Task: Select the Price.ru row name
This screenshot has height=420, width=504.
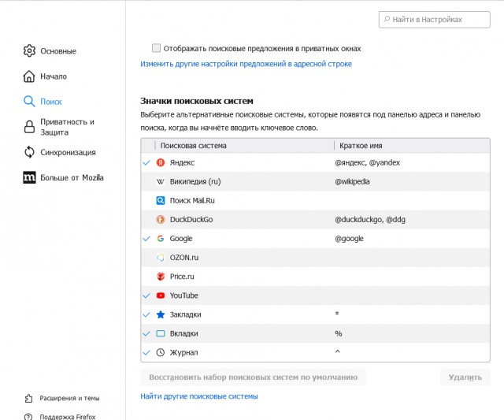Action: coord(182,277)
